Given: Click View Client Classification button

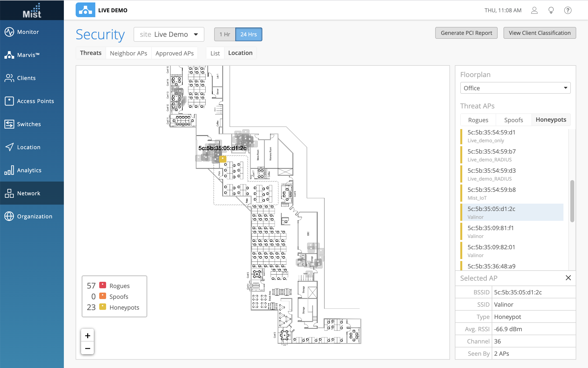Looking at the screenshot, I should [540, 33].
